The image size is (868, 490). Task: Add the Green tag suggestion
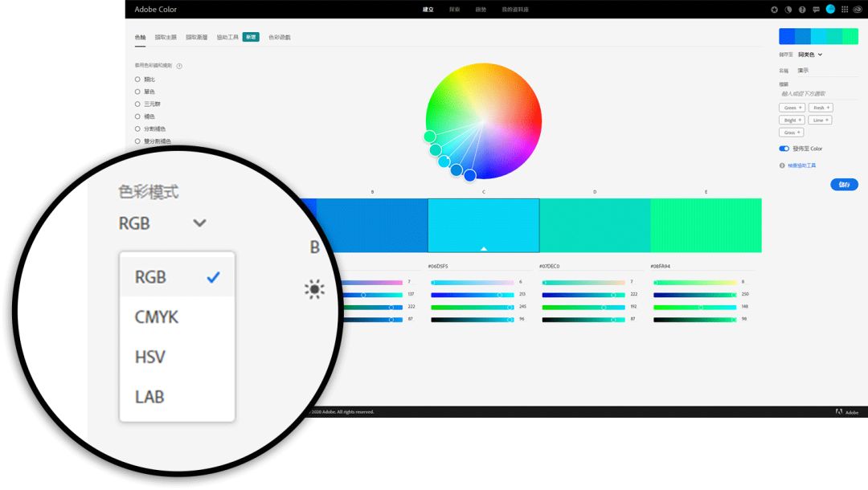coord(792,108)
